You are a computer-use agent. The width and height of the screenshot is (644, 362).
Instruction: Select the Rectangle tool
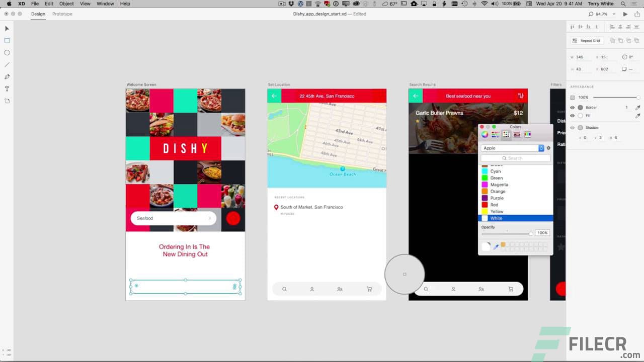coord(7,40)
